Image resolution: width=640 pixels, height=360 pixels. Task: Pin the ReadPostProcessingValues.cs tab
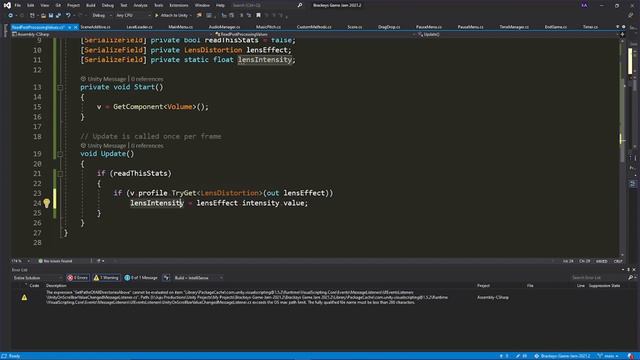[x=70, y=27]
